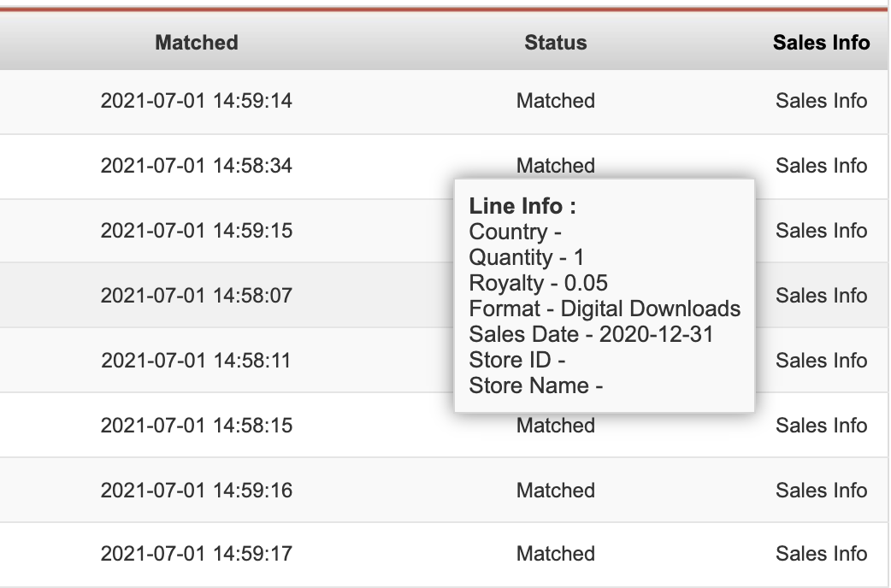Select the 2021-07-01 14:58:07 timestamp cell

coord(197,295)
